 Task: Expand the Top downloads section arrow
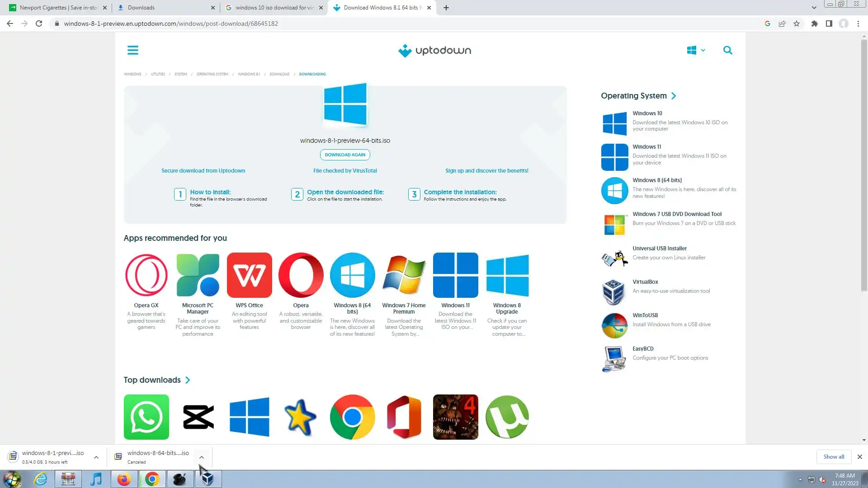click(188, 380)
